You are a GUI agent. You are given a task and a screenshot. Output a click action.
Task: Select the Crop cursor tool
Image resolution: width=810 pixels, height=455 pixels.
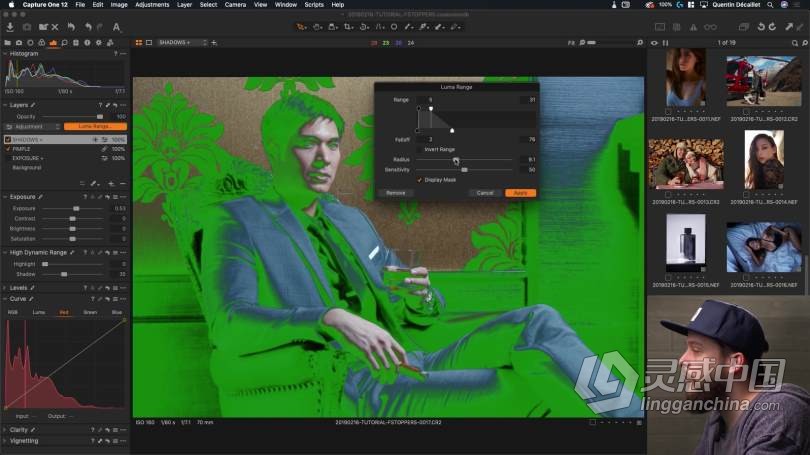pyautogui.click(x=349, y=27)
